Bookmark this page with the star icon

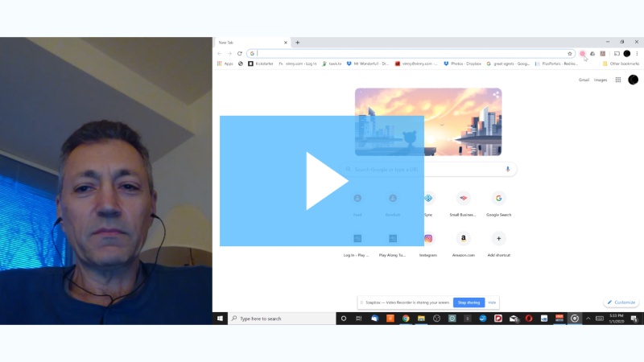click(570, 54)
